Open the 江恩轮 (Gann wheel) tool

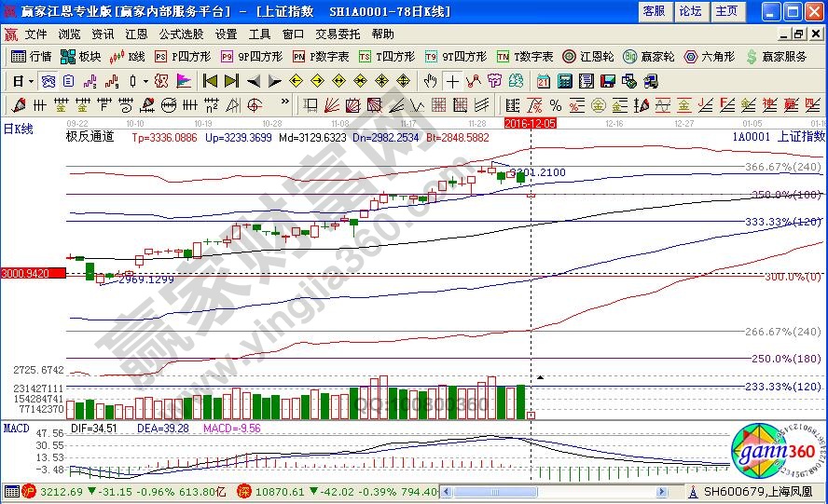coord(590,57)
